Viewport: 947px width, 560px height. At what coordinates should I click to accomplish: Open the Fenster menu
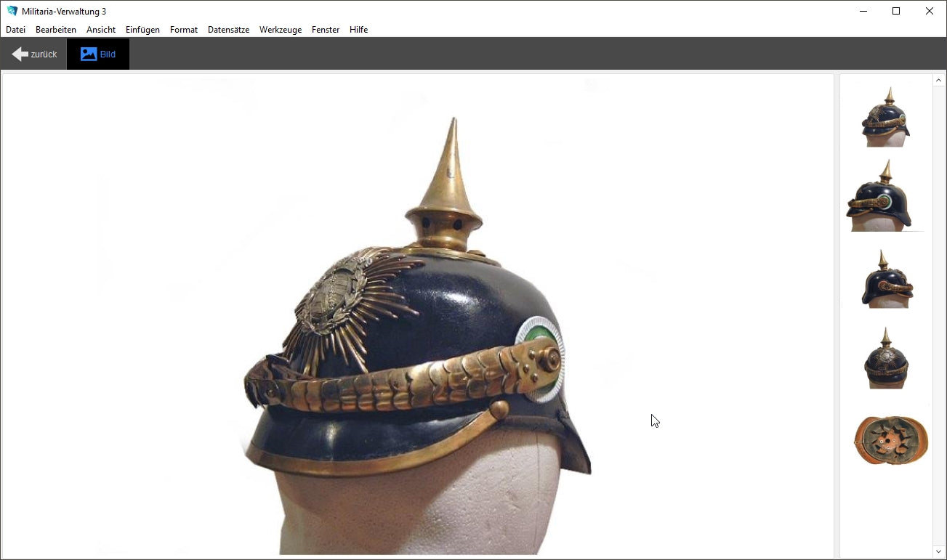click(326, 30)
